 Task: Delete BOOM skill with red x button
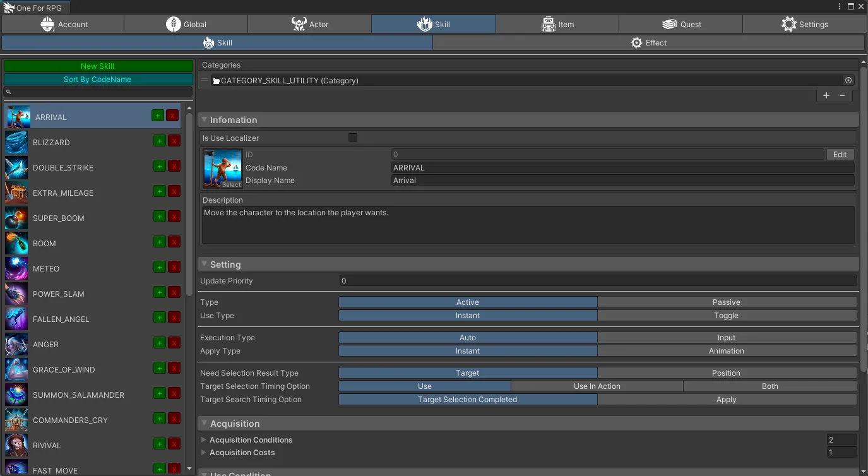point(174,242)
